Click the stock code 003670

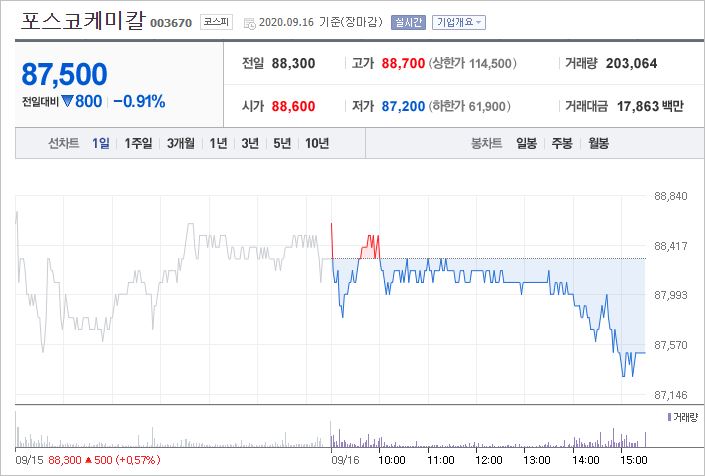[171, 23]
